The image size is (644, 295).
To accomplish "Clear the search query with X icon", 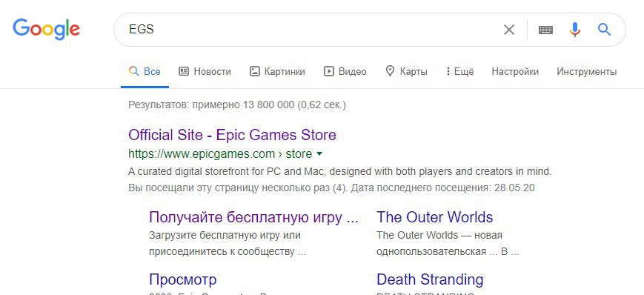I will pyautogui.click(x=509, y=30).
